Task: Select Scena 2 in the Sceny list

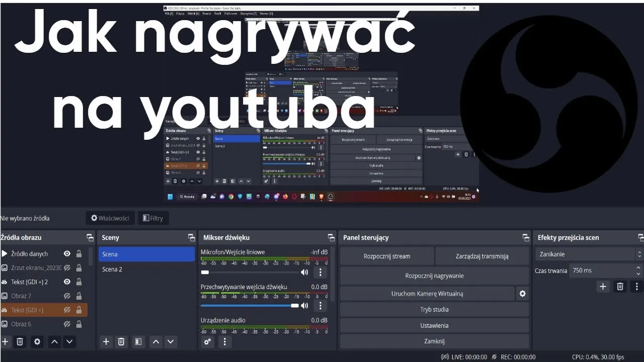Action: pyautogui.click(x=146, y=269)
